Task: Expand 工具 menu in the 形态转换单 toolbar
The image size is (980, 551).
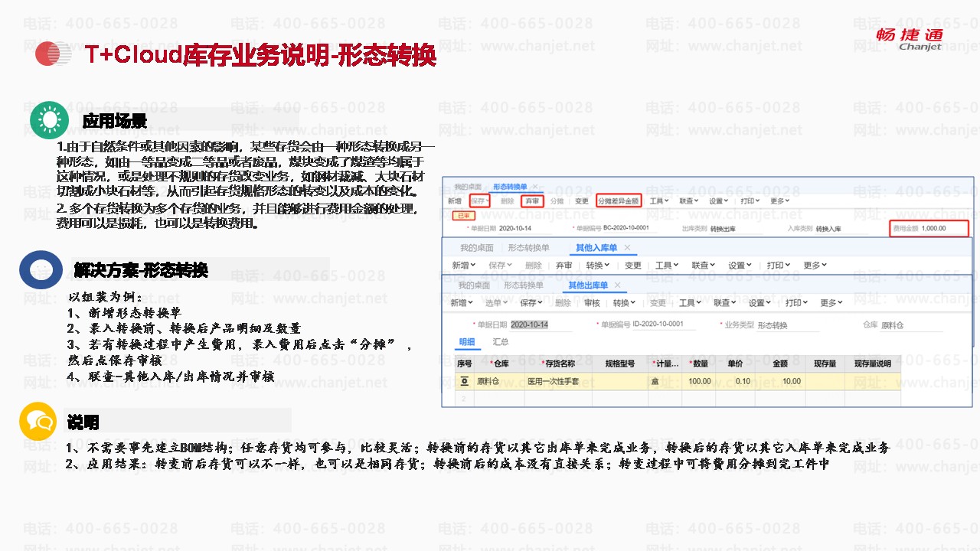Action: (x=659, y=201)
